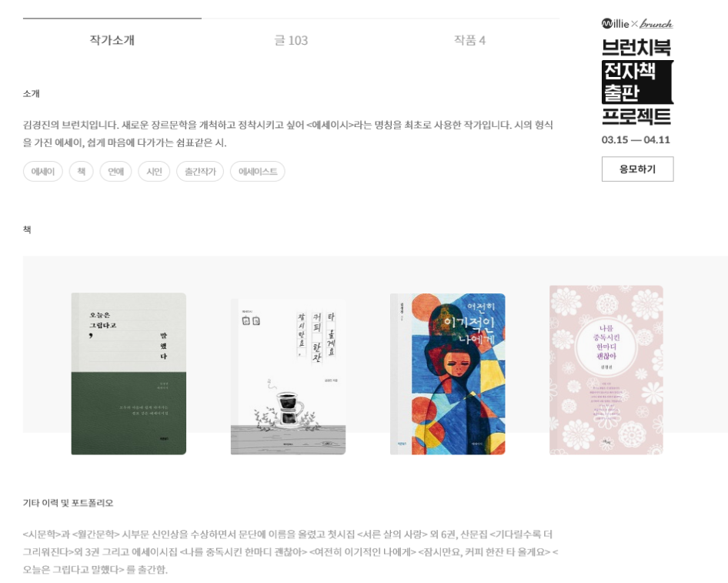Click the 03.15 — 04.11 date text

coord(636,140)
